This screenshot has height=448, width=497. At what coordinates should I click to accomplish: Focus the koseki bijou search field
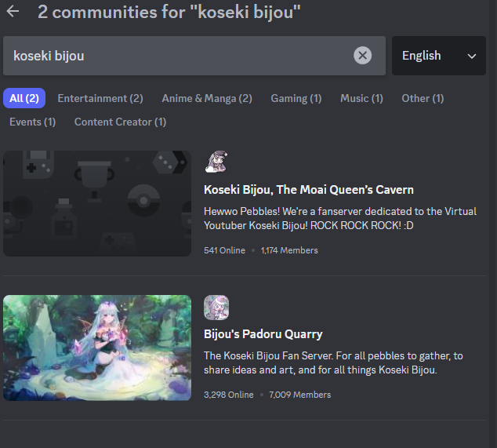[x=194, y=56]
